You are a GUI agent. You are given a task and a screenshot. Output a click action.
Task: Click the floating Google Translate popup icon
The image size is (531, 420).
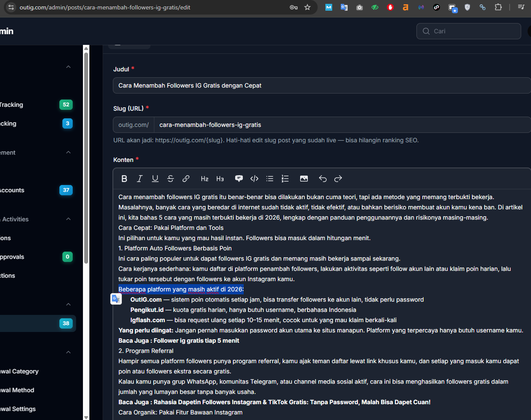pyautogui.click(x=116, y=299)
